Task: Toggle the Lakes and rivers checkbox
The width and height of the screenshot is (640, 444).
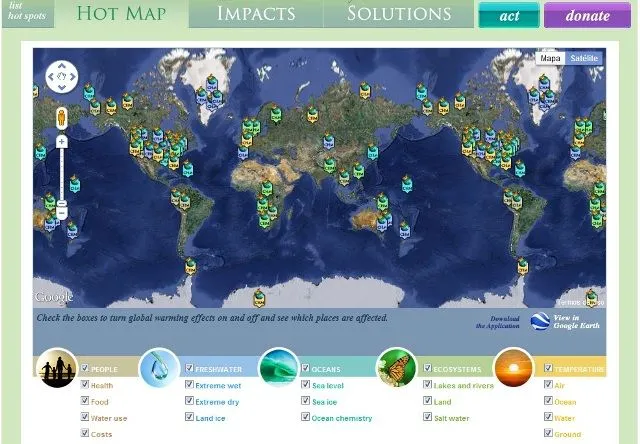Action: 428,385
